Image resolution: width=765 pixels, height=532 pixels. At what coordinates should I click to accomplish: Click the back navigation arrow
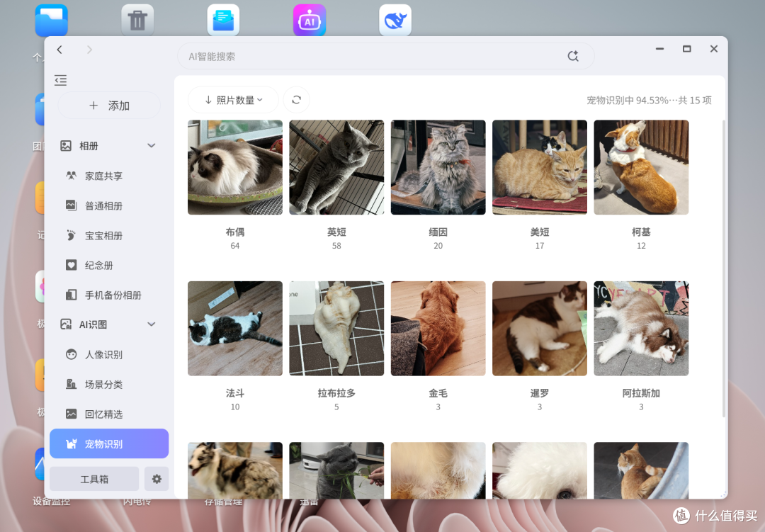point(59,50)
